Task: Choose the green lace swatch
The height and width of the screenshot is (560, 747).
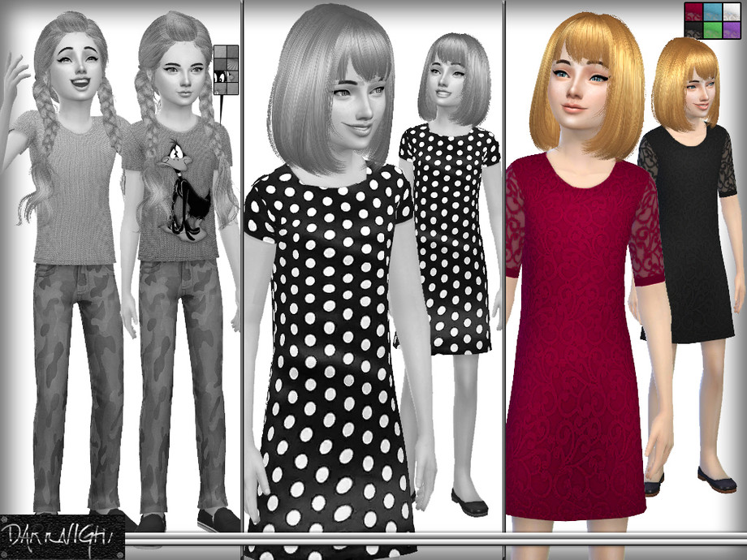Action: pyautogui.click(x=713, y=30)
